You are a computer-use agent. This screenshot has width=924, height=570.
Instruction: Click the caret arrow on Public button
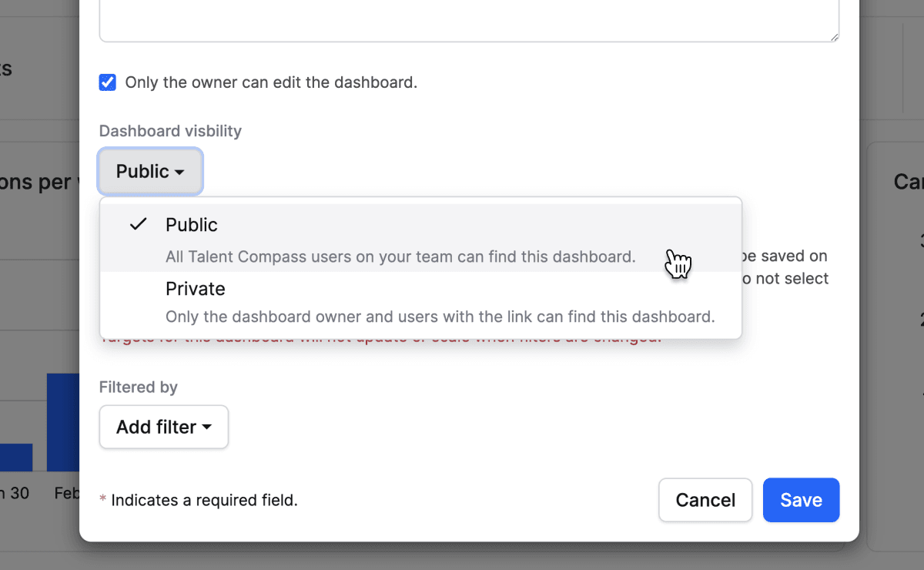point(179,172)
